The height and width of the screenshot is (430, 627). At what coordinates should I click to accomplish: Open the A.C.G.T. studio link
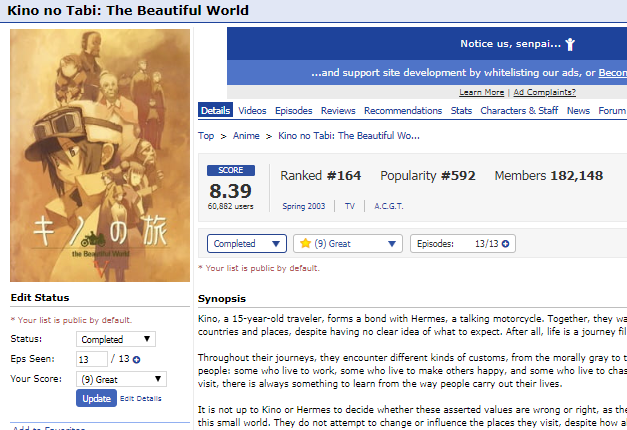(x=390, y=206)
